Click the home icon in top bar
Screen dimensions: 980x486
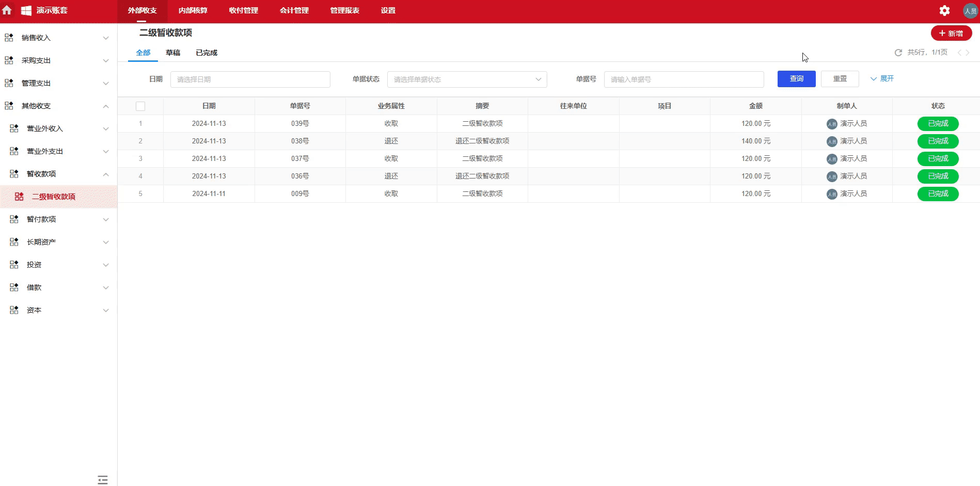7,10
